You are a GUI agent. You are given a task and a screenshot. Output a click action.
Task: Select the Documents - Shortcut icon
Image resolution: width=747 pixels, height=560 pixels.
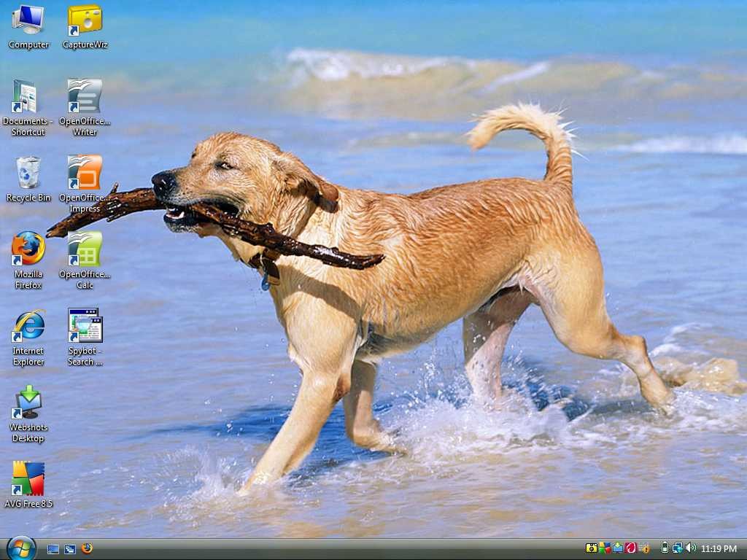pyautogui.click(x=28, y=108)
